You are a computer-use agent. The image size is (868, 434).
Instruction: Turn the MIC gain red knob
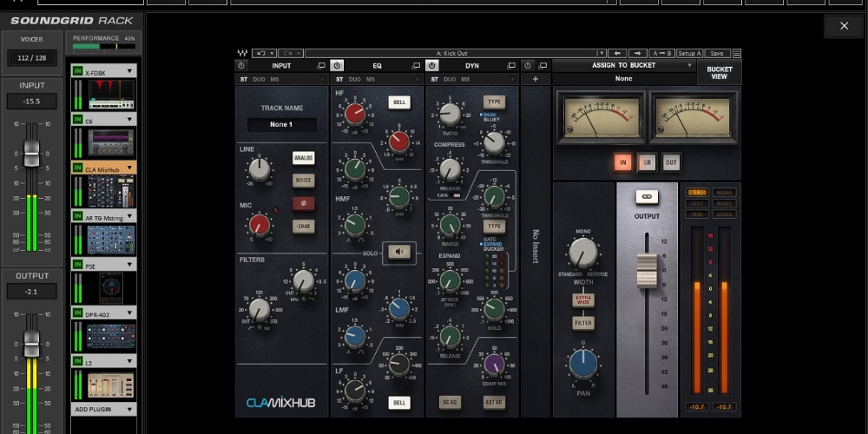click(259, 226)
